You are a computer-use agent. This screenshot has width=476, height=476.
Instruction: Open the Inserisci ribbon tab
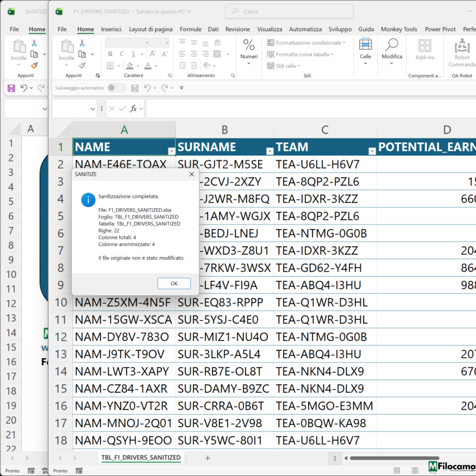tap(111, 29)
